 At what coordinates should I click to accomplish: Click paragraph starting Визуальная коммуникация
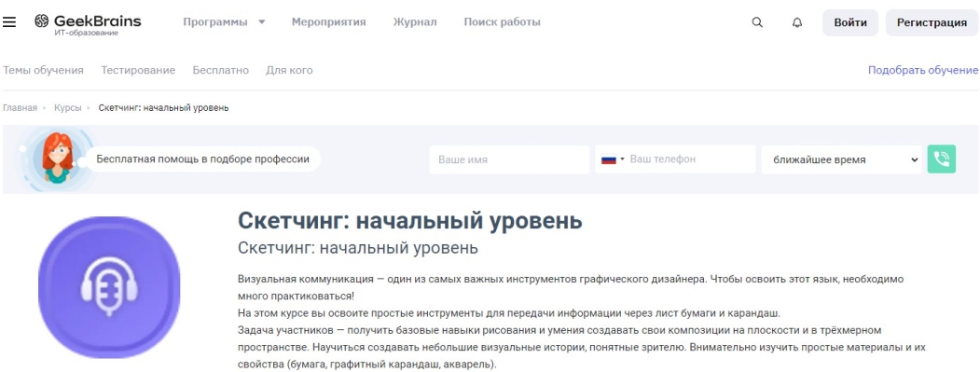click(572, 287)
